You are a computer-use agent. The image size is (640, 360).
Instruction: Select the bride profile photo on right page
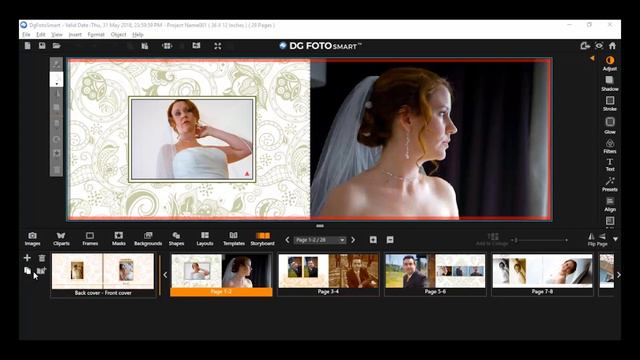point(430,139)
